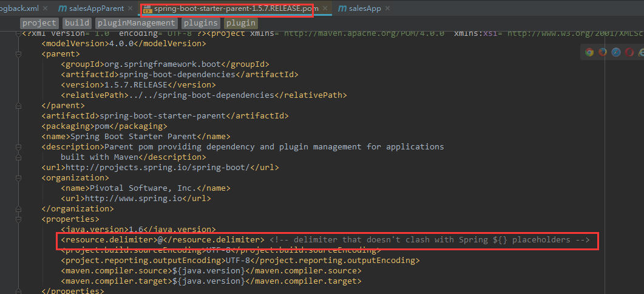Click project.reporting.outputEncoding line

click(x=240, y=260)
